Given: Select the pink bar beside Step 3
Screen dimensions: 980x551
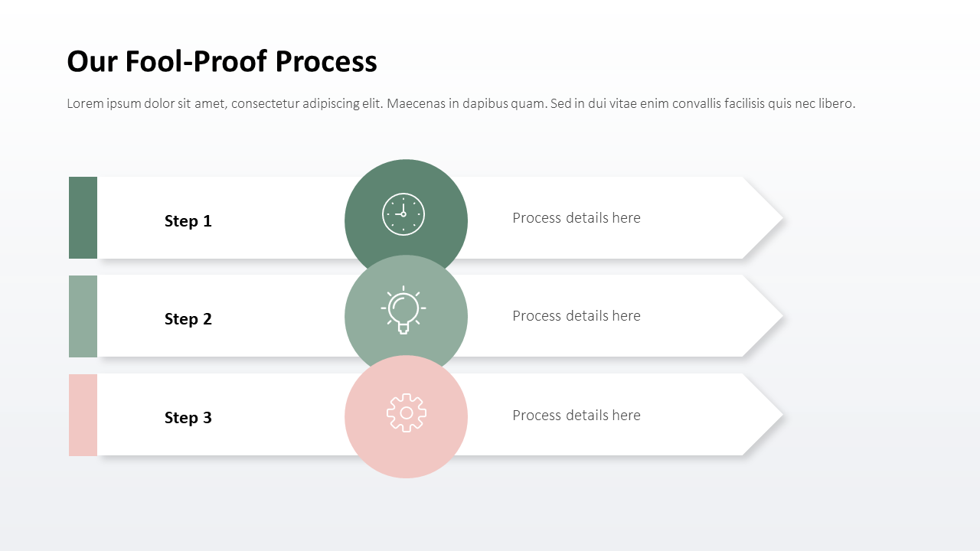Looking at the screenshot, I should pos(83,415).
